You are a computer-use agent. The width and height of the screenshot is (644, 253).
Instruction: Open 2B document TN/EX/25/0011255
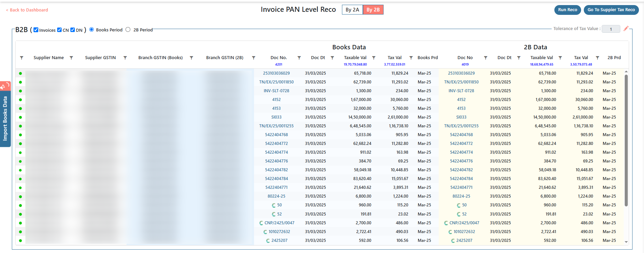[x=461, y=126]
